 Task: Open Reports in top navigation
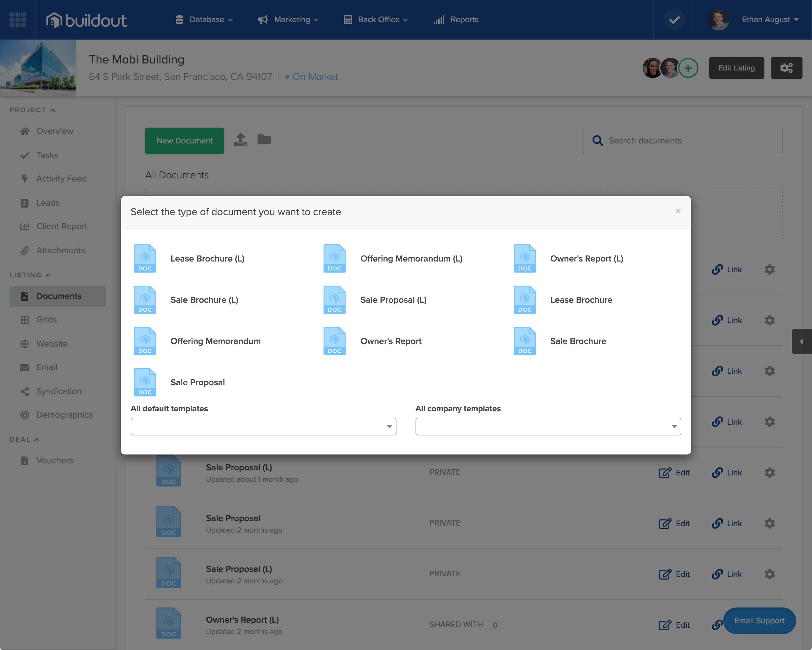(456, 20)
